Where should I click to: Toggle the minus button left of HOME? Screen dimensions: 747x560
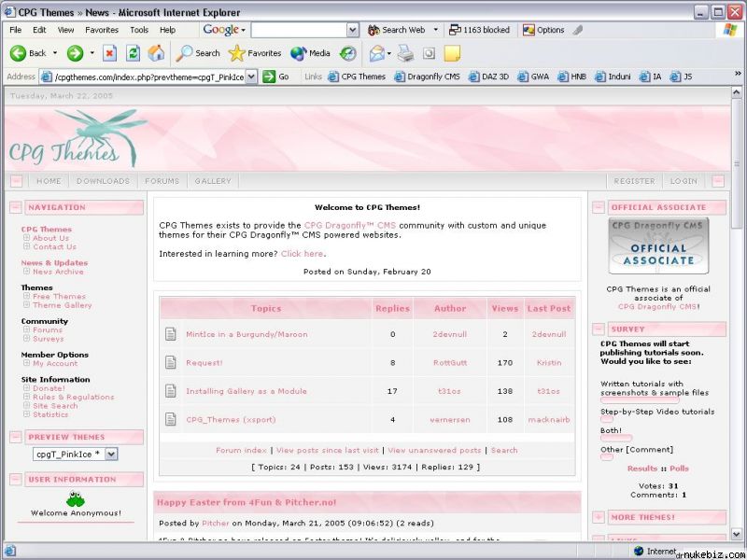point(16,181)
